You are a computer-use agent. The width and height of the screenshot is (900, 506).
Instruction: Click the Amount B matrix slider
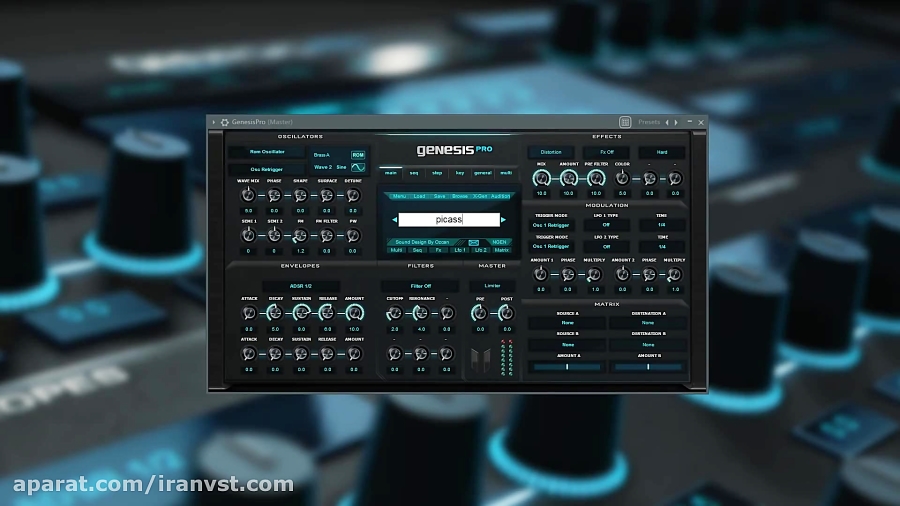click(649, 367)
